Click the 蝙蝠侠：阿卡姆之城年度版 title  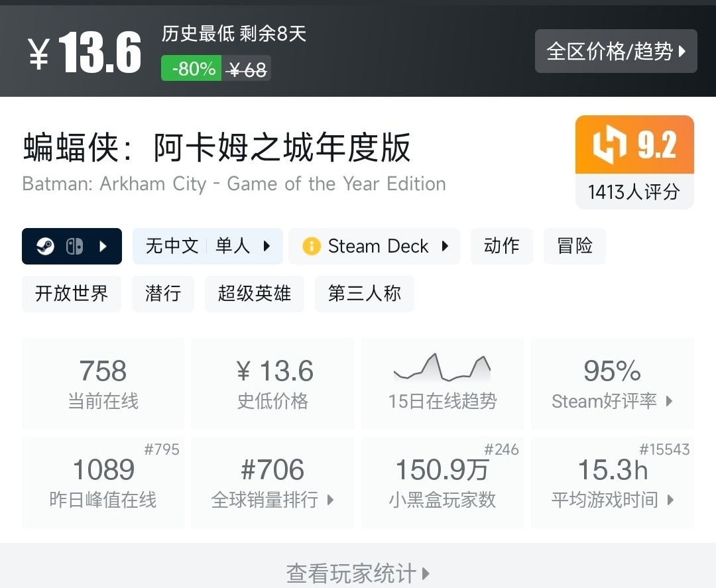(x=217, y=147)
